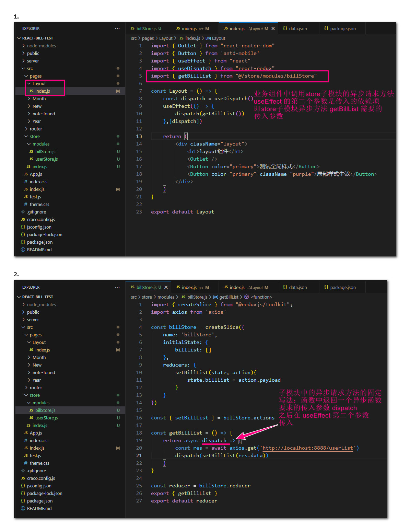410x532 pixels.
Task: Expand node_modules folder in screenshot 1
Action: pos(23,46)
